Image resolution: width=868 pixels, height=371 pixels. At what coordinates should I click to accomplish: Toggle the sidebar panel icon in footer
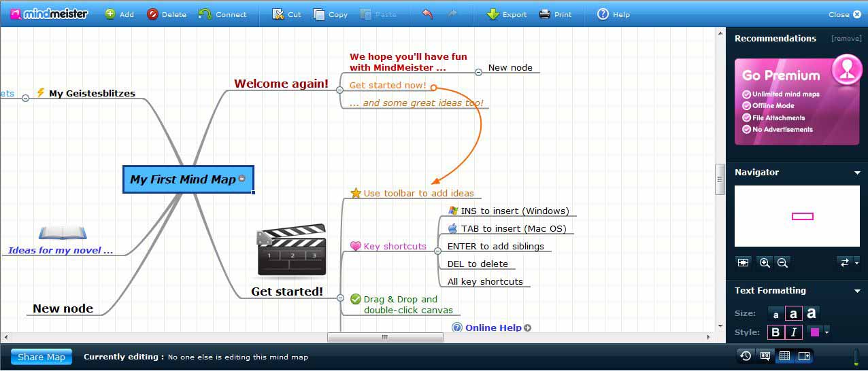pyautogui.click(x=804, y=356)
